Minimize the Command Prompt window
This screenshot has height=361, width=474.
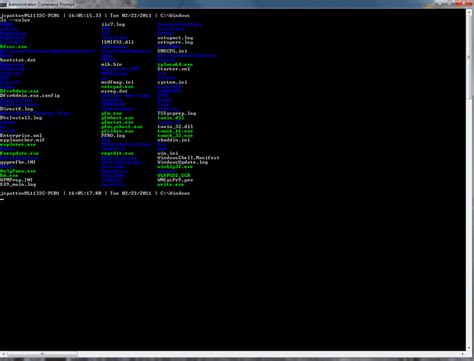[441, 3]
